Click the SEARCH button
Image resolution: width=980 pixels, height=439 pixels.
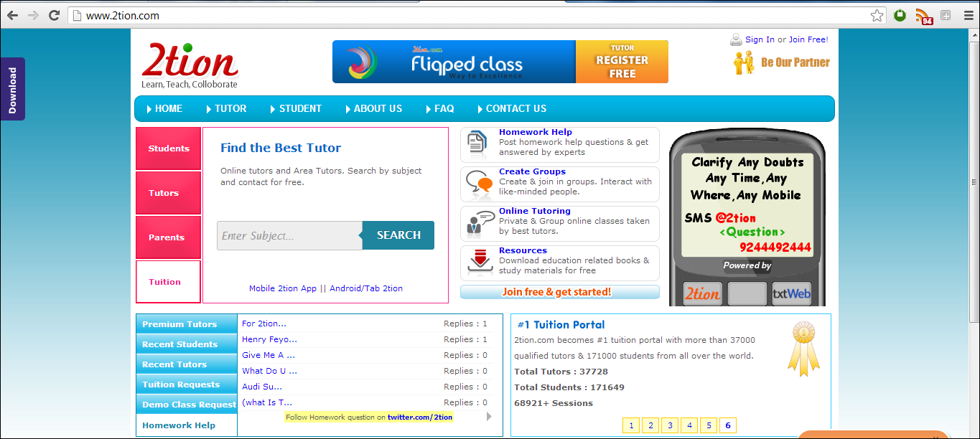398,235
